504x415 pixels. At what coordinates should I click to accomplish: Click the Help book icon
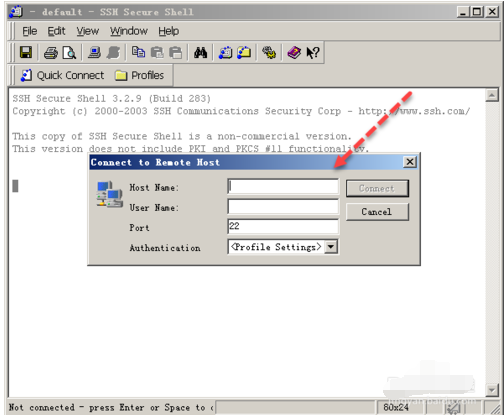[294, 52]
